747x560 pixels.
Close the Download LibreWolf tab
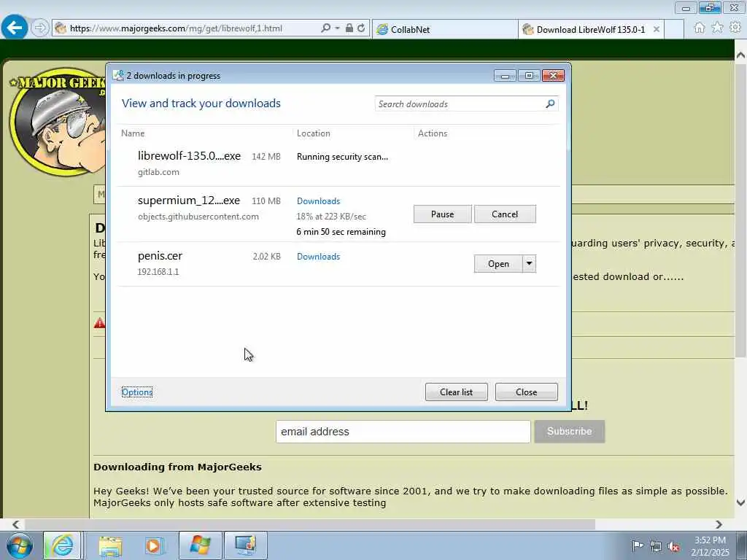pos(657,29)
